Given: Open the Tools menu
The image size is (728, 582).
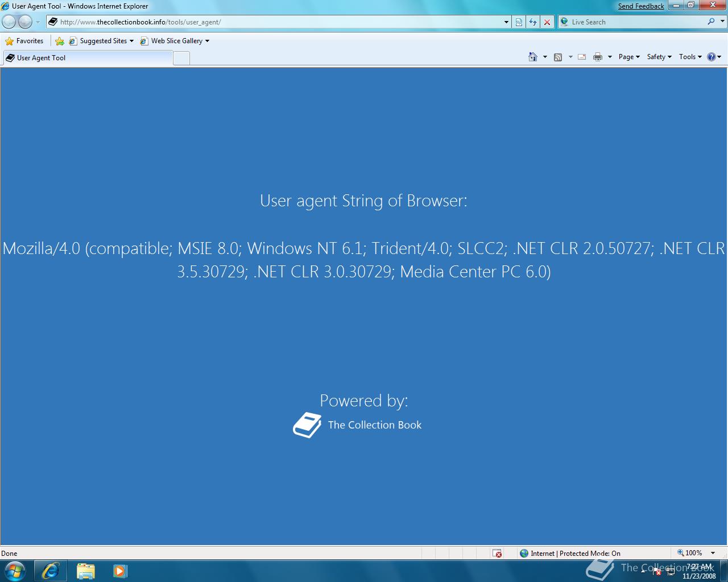Looking at the screenshot, I should pos(690,57).
